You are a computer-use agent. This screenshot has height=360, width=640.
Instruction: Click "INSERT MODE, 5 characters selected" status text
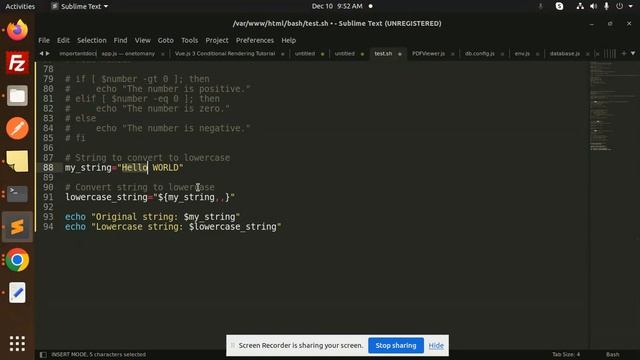tap(98, 354)
